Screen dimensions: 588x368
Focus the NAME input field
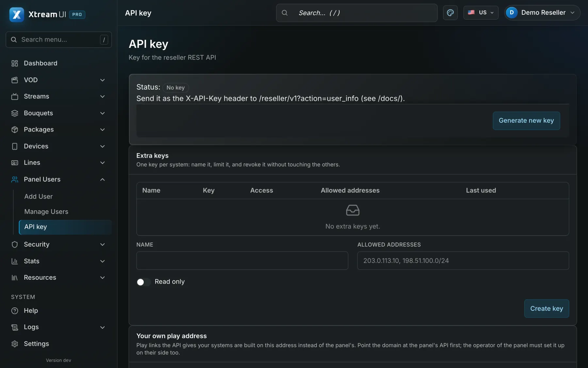tap(242, 261)
